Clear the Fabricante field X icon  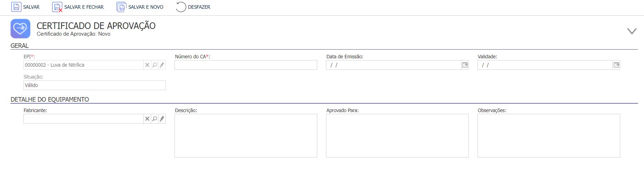tap(147, 119)
